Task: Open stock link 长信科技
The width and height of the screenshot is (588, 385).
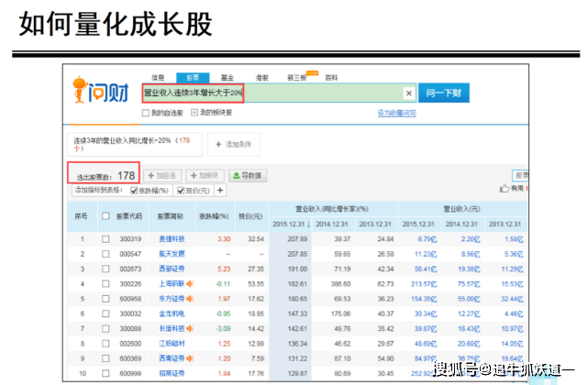Action: click(x=172, y=329)
